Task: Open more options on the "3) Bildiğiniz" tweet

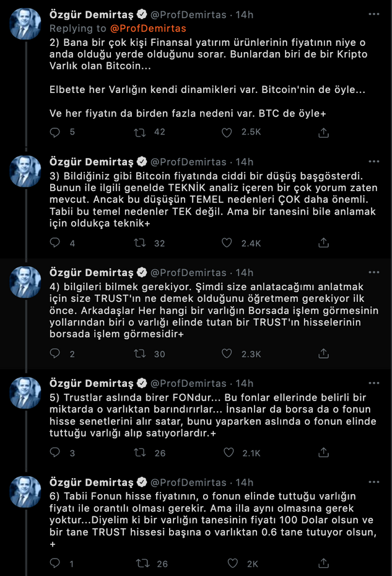Action: [x=374, y=161]
